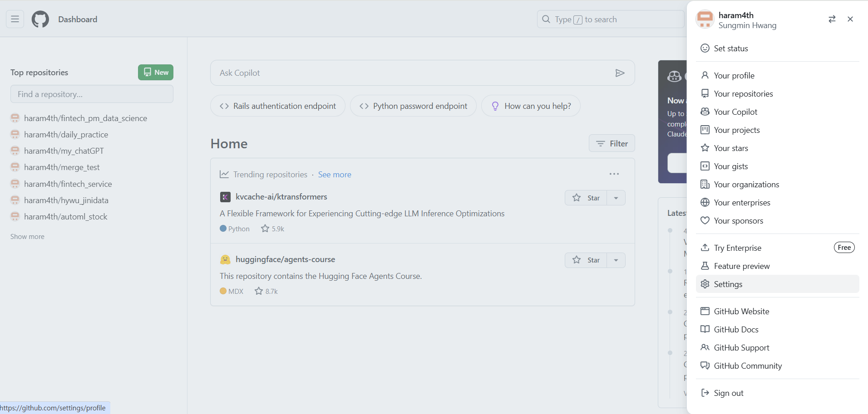Viewport: 868px width, 414px height.
Task: Open GitHub Website menu entry
Action: click(777, 311)
